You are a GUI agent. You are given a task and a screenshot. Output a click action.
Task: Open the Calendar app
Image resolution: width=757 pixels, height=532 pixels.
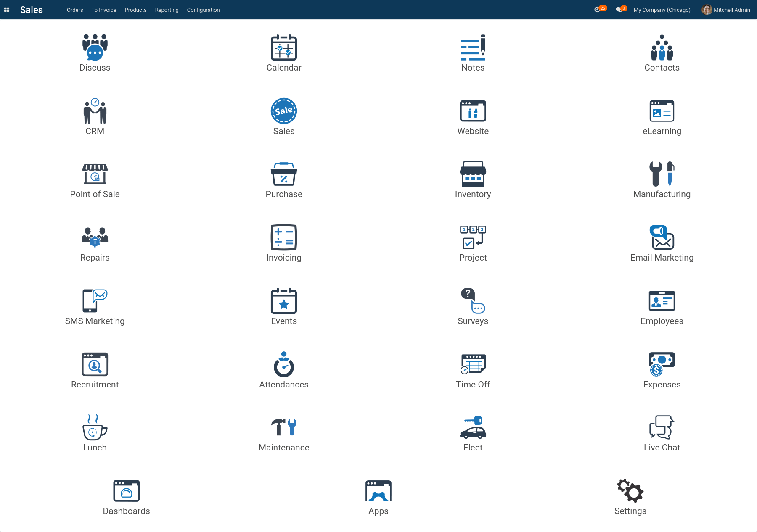tap(284, 53)
